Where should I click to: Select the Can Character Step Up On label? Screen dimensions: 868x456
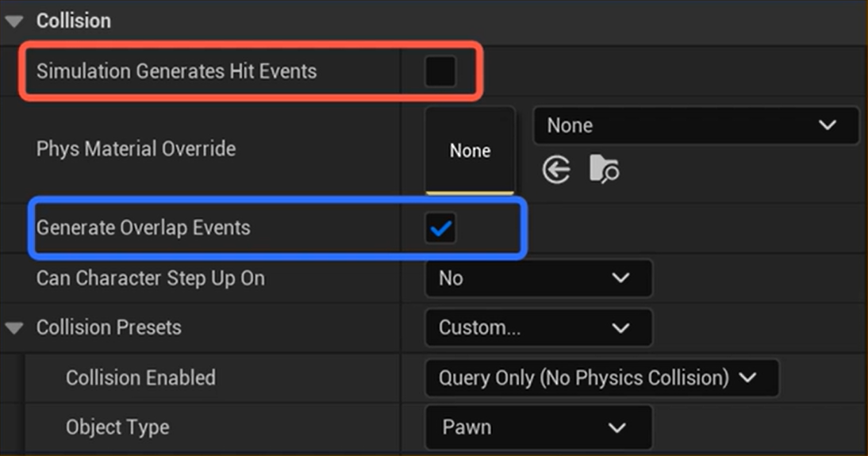pyautogui.click(x=151, y=278)
